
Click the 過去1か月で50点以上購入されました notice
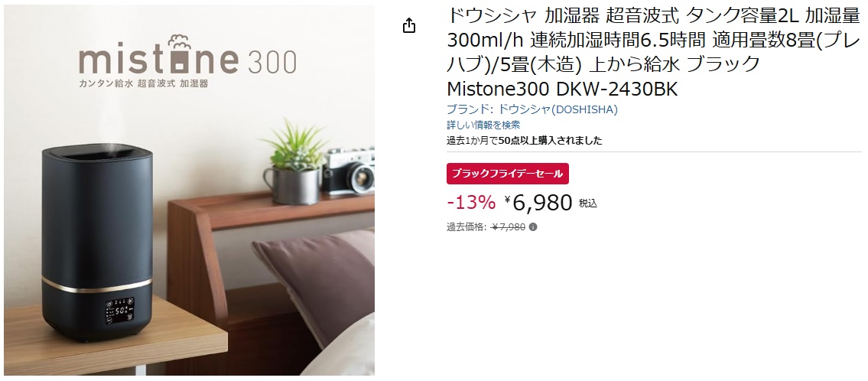[524, 141]
